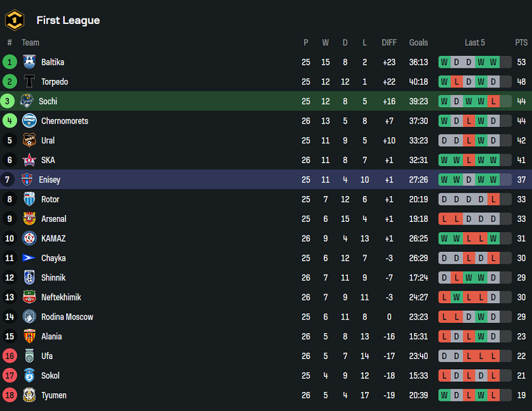
Task: Open the Rodina Moscow team link
Action: pyautogui.click(x=67, y=317)
